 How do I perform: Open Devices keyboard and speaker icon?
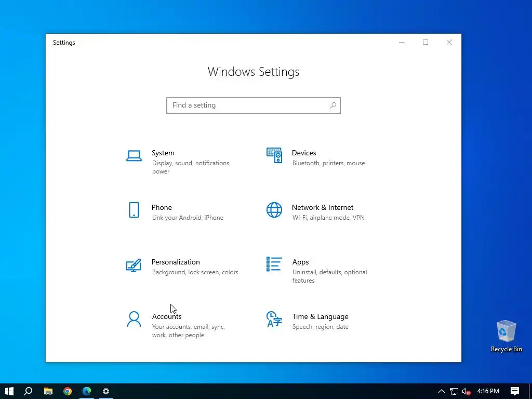[274, 155]
